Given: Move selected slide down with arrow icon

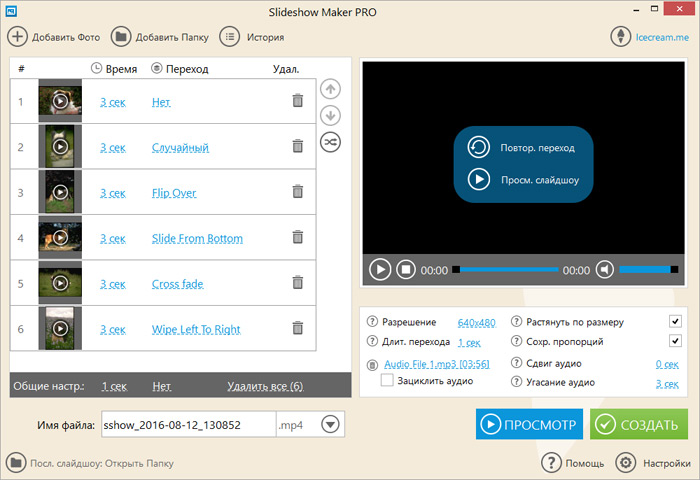Looking at the screenshot, I should click(x=330, y=115).
